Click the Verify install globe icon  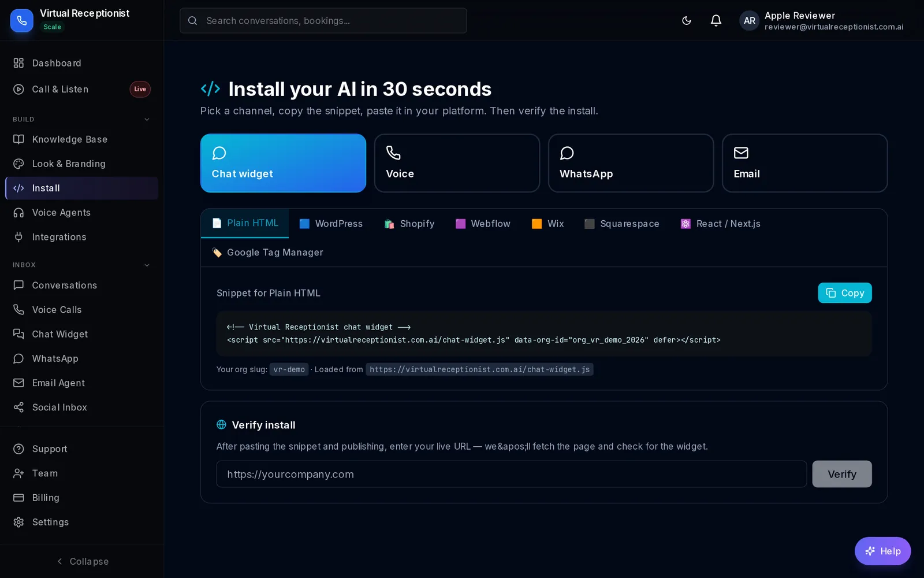click(x=221, y=425)
